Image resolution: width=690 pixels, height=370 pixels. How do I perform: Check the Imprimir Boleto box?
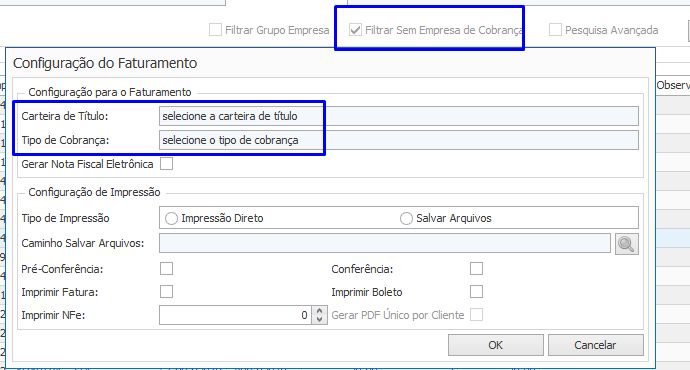tap(476, 291)
